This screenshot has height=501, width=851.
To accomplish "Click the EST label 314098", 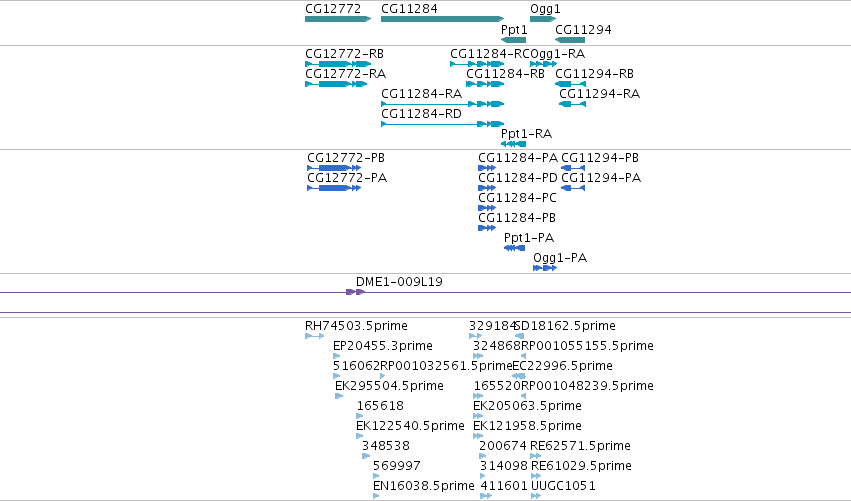I will click(504, 467).
